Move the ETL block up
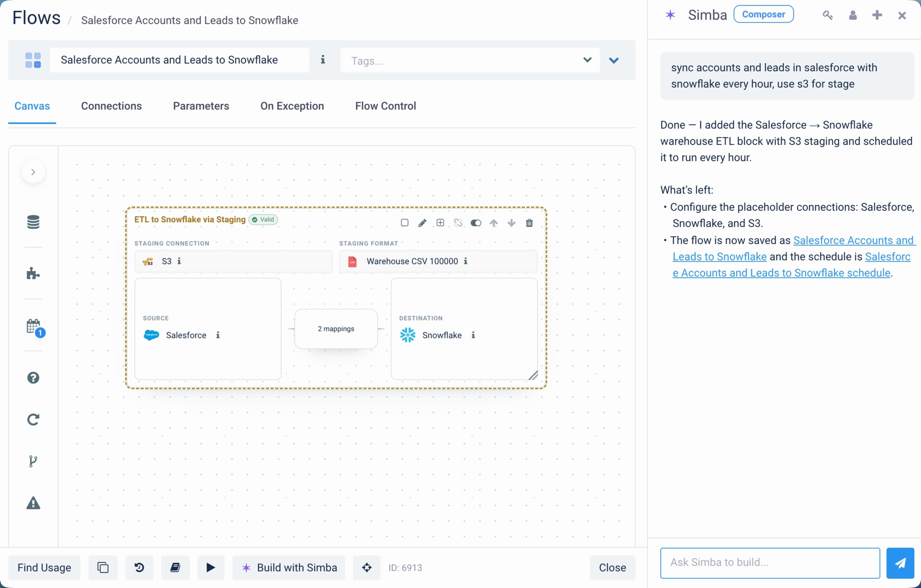 click(x=494, y=223)
